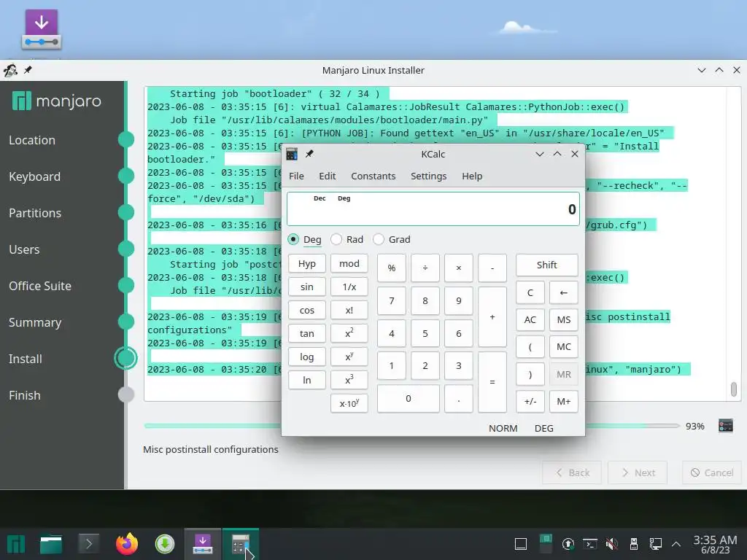747x560 pixels.
Task: Click the installer log scrollbar handle
Action: coord(734,389)
